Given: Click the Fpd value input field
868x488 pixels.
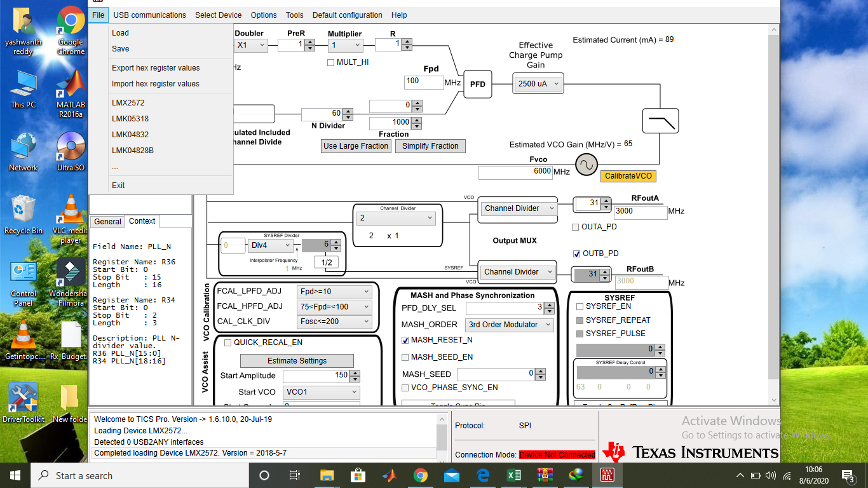Looking at the screenshot, I should click(424, 82).
